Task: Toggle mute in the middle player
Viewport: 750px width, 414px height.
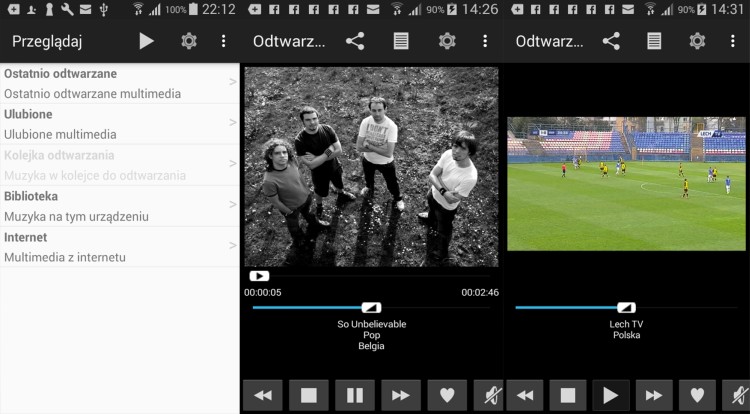Action: (488, 395)
